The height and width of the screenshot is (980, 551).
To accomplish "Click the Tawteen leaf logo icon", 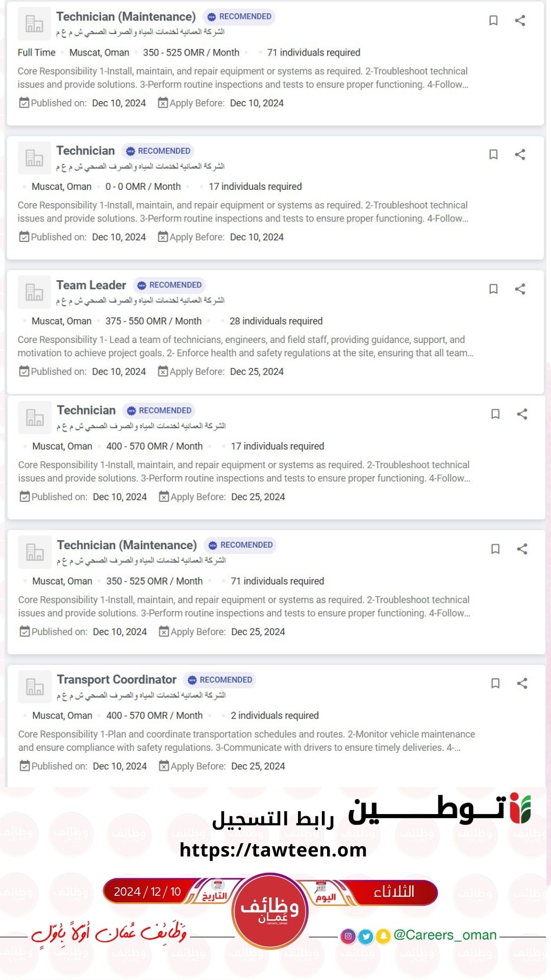I will (x=520, y=808).
